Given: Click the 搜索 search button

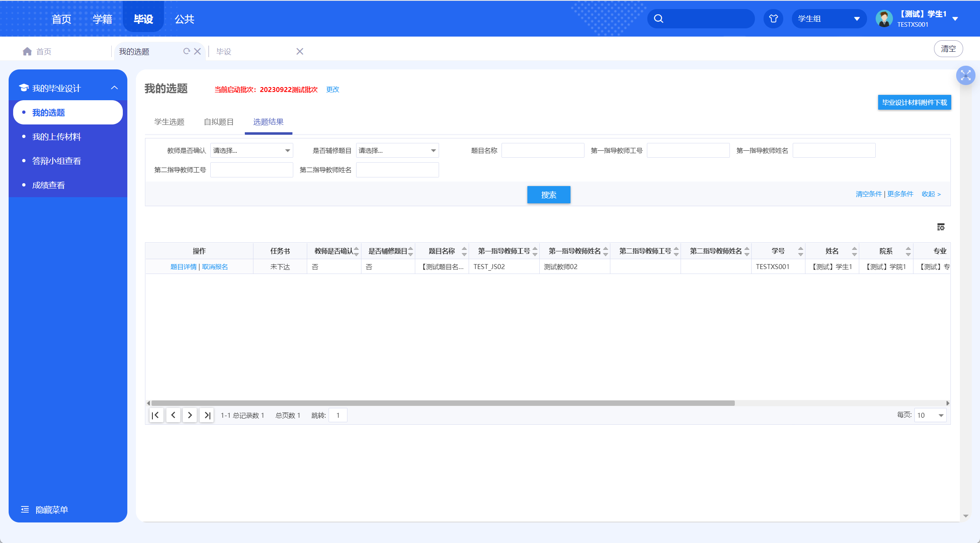Looking at the screenshot, I should [x=549, y=195].
